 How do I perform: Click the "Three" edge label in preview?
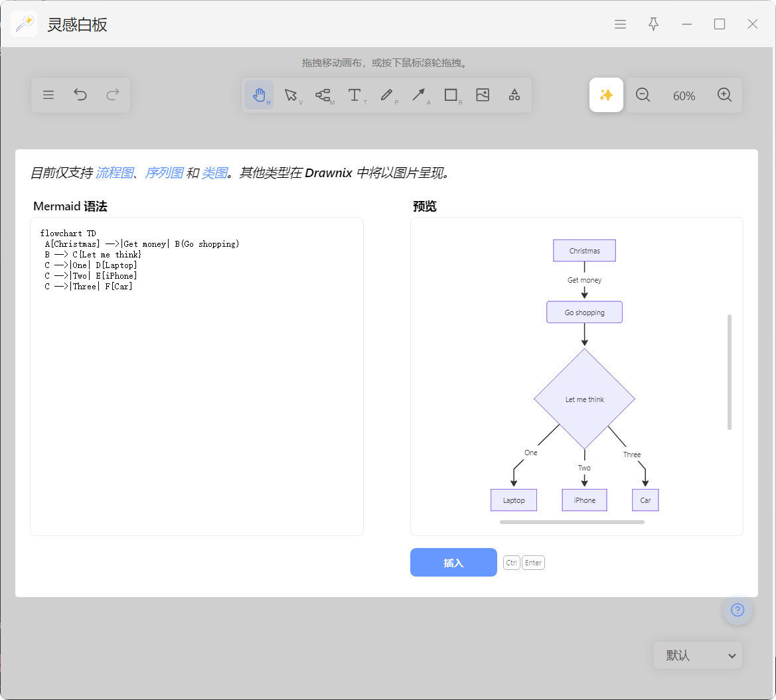(x=632, y=455)
